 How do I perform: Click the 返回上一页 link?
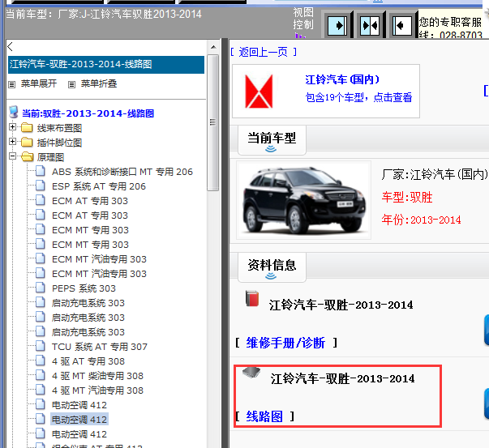coord(264,52)
